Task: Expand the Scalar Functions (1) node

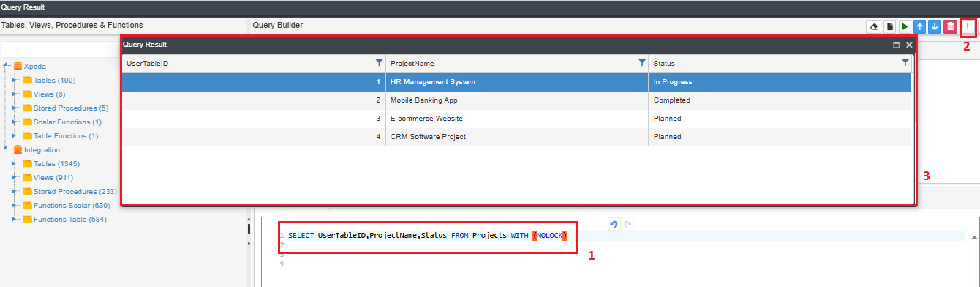Action: [15, 122]
